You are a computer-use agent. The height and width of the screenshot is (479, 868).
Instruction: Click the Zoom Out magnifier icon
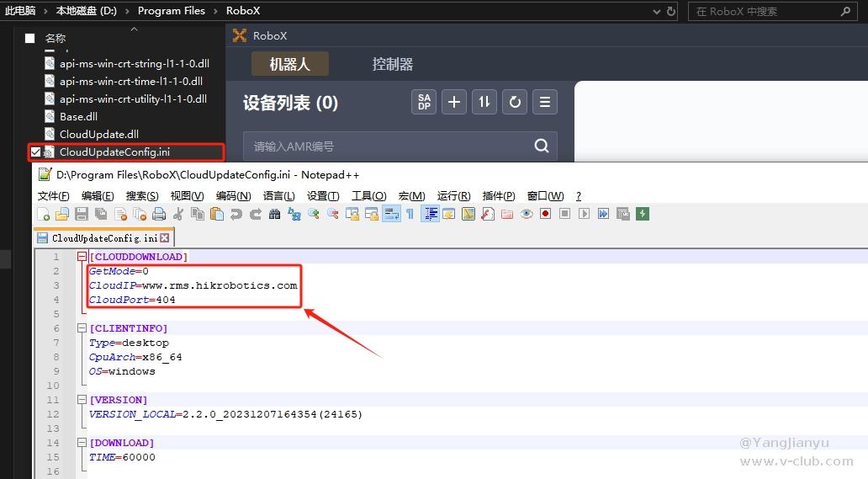tap(333, 214)
